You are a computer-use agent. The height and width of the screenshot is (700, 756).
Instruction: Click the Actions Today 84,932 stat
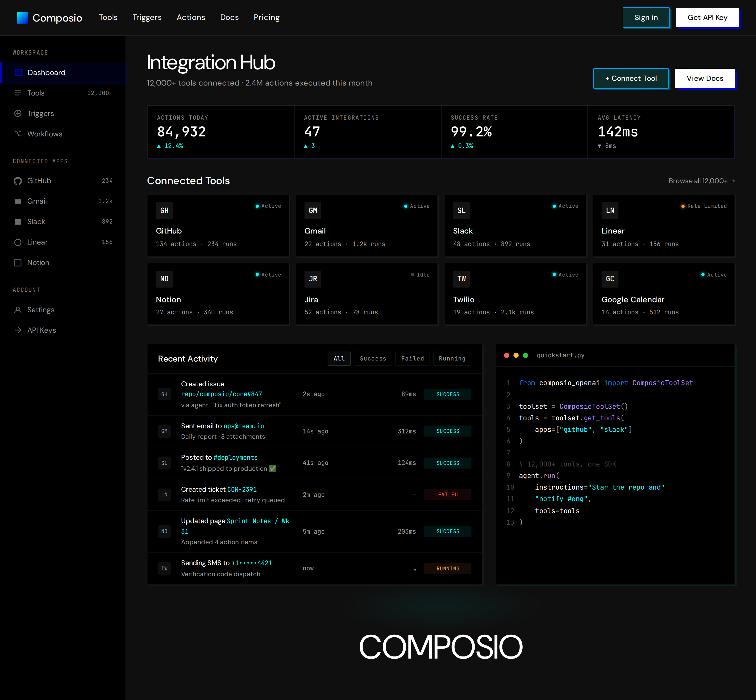pos(220,131)
